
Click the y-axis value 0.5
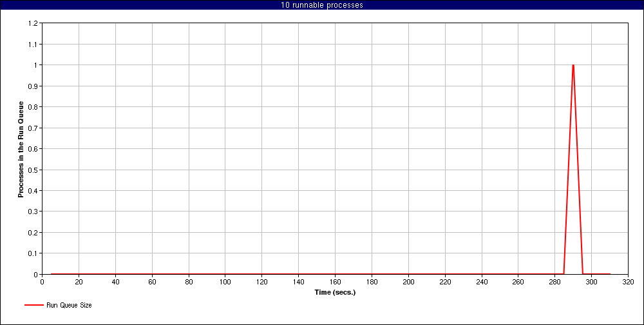[34, 170]
